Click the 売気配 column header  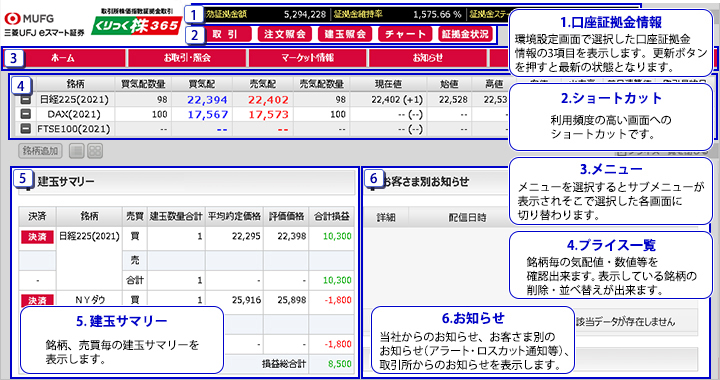[263, 84]
